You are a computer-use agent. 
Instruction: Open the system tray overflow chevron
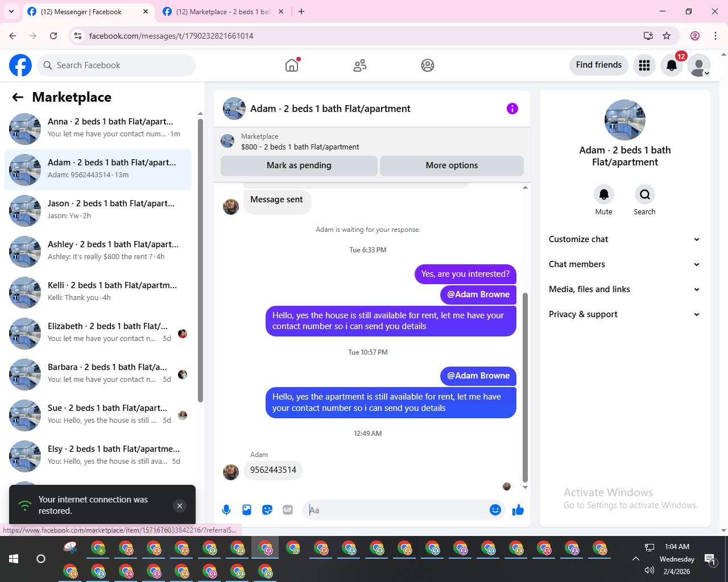(635, 559)
